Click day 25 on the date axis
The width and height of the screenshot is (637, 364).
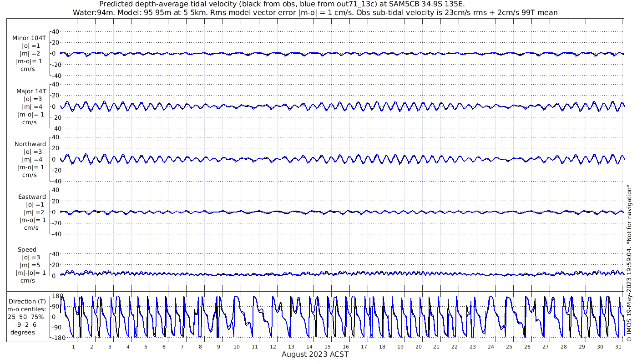click(x=509, y=347)
